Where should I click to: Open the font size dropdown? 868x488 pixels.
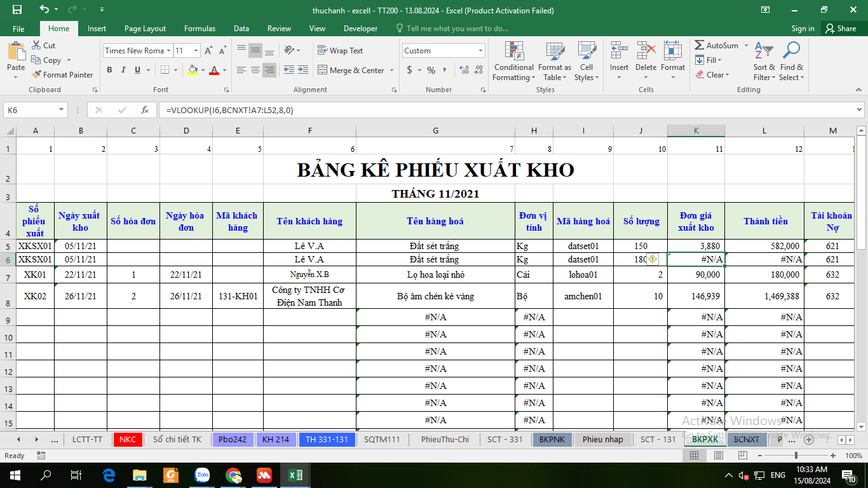(x=196, y=51)
